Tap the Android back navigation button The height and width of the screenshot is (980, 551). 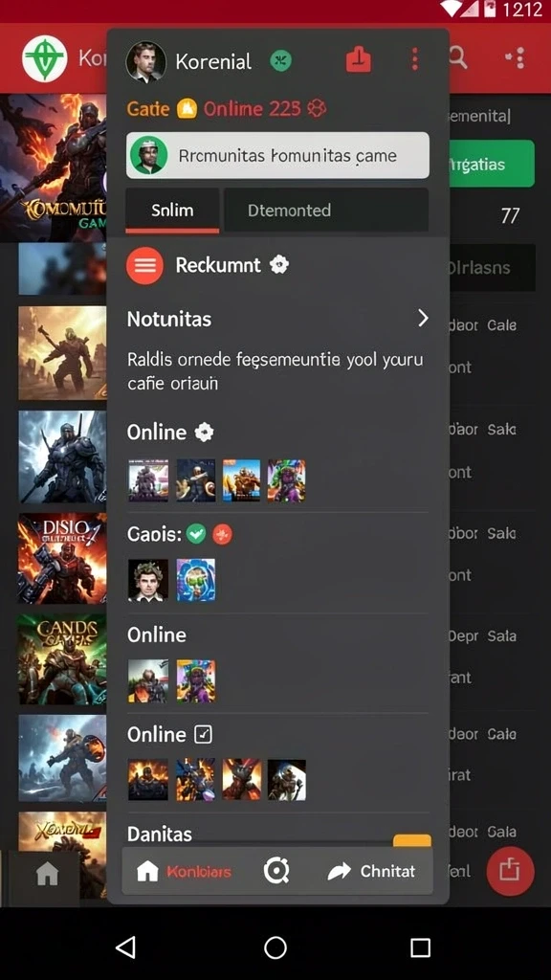pos(125,947)
